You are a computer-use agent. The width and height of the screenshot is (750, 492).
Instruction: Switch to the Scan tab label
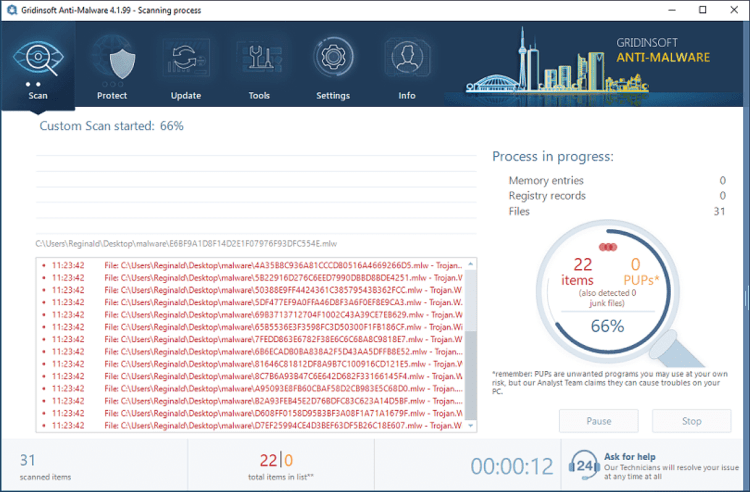point(38,96)
